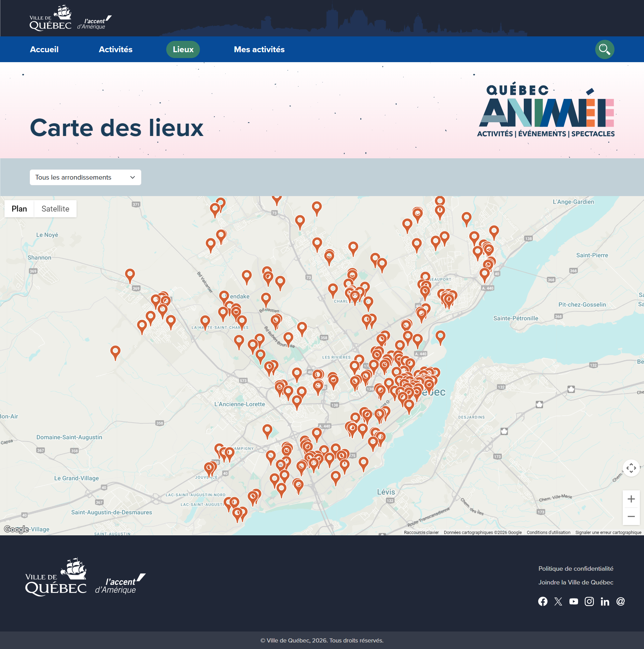Open the Instagram footer icon
This screenshot has height=649, width=644.
589,601
